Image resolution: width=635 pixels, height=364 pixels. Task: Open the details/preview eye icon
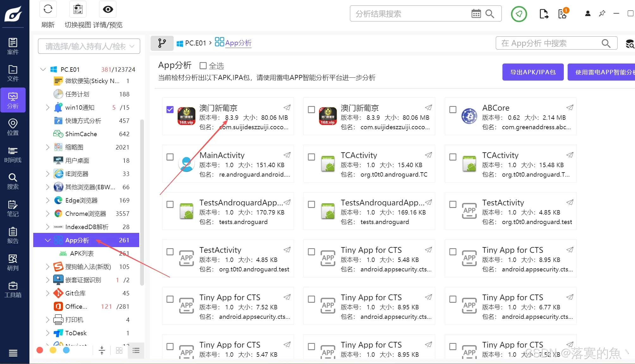(108, 9)
